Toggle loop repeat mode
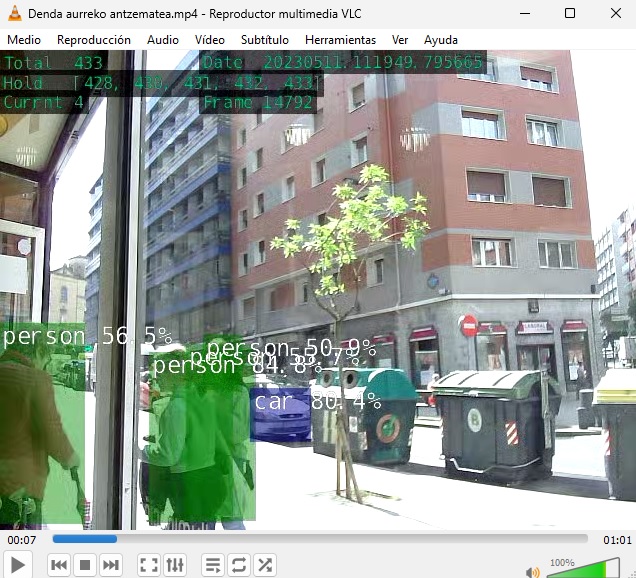This screenshot has width=636, height=578. point(239,565)
